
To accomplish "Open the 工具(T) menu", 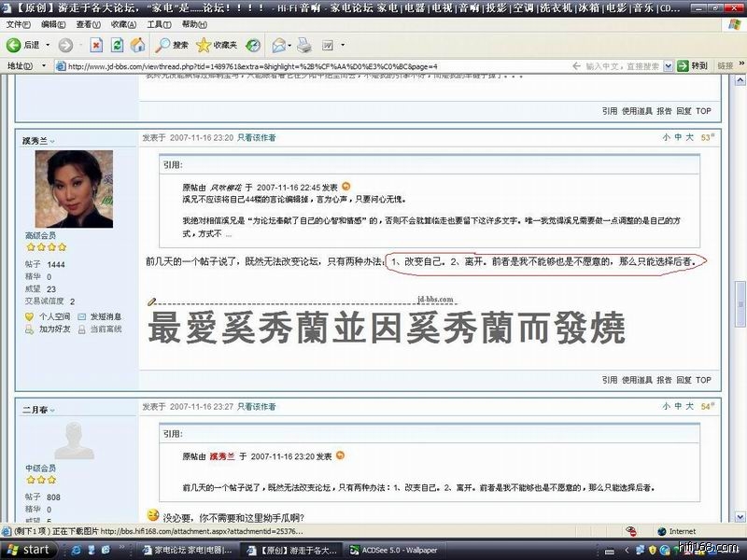I will 159,24.
